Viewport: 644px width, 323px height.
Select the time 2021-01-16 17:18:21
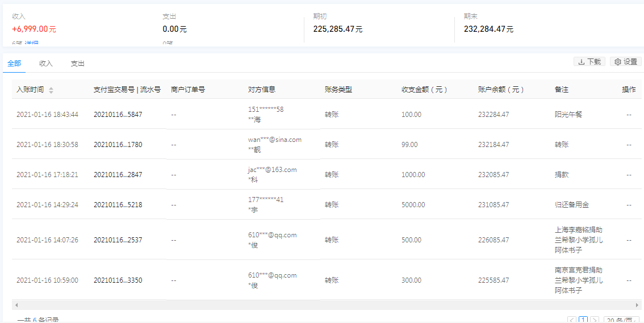[47, 174]
